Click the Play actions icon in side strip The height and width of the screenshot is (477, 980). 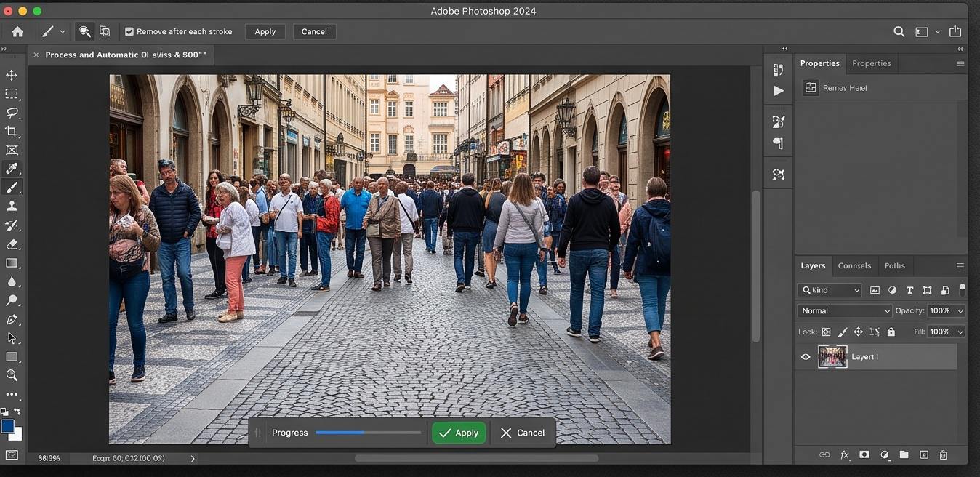point(779,91)
